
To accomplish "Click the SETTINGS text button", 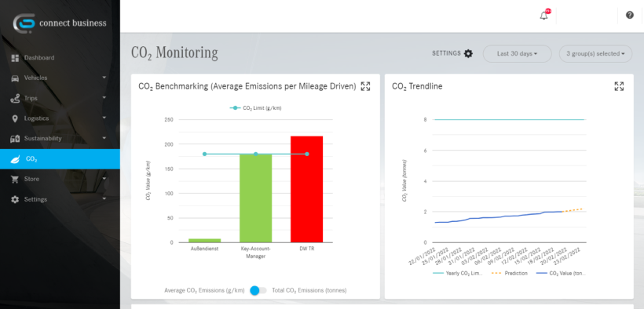I will [446, 53].
